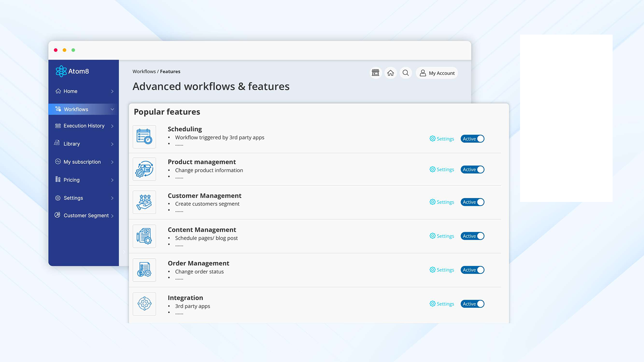644x362 pixels.
Task: Click the Product management gear-box icon
Action: click(x=144, y=169)
